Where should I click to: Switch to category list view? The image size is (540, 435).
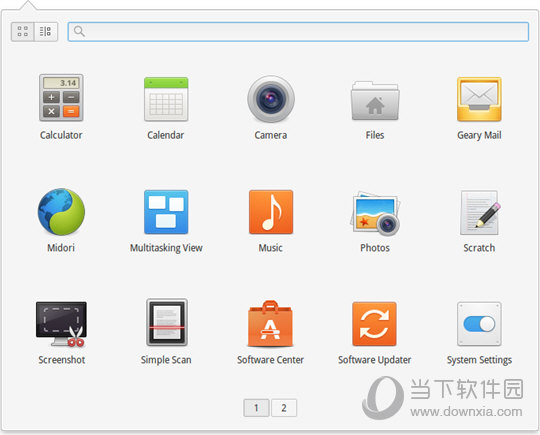46,32
